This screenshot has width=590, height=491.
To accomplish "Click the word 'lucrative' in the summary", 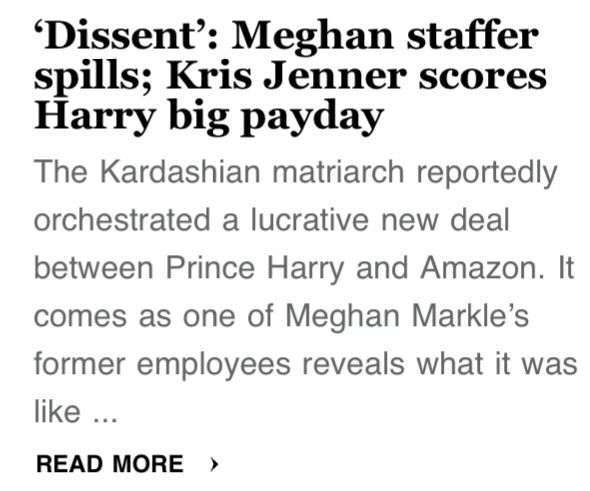I will (x=310, y=220).
